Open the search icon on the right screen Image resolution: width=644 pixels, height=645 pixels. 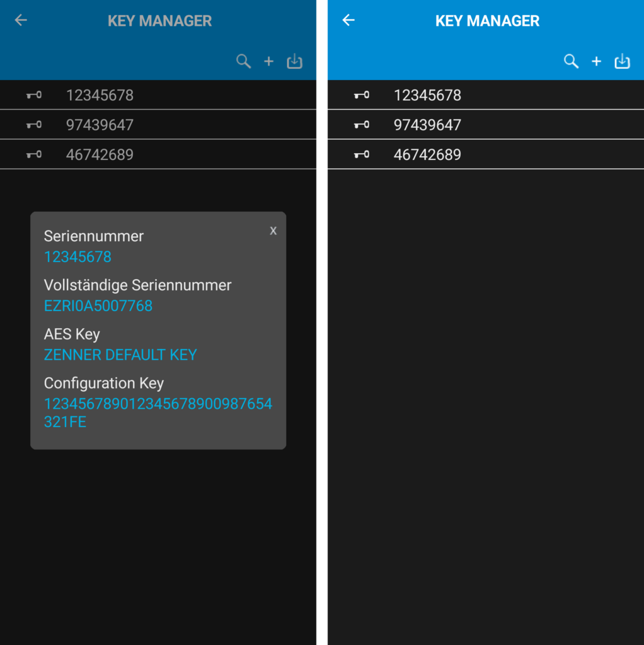[571, 61]
